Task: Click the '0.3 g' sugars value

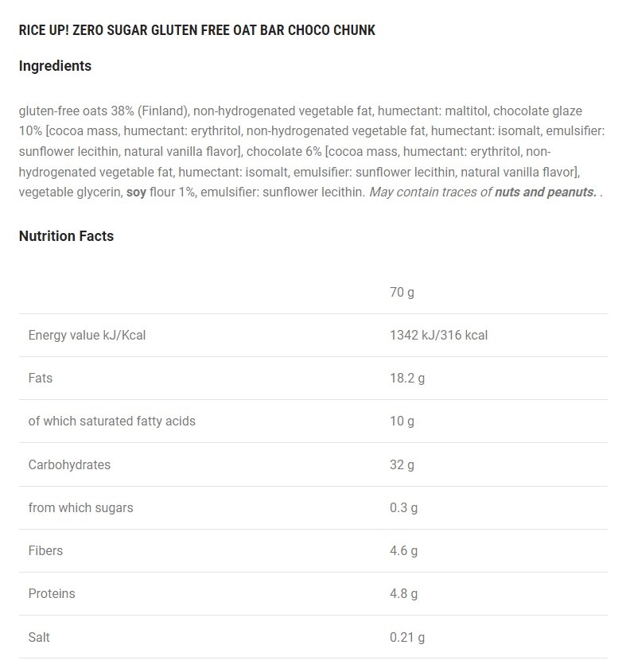Action: click(x=404, y=507)
